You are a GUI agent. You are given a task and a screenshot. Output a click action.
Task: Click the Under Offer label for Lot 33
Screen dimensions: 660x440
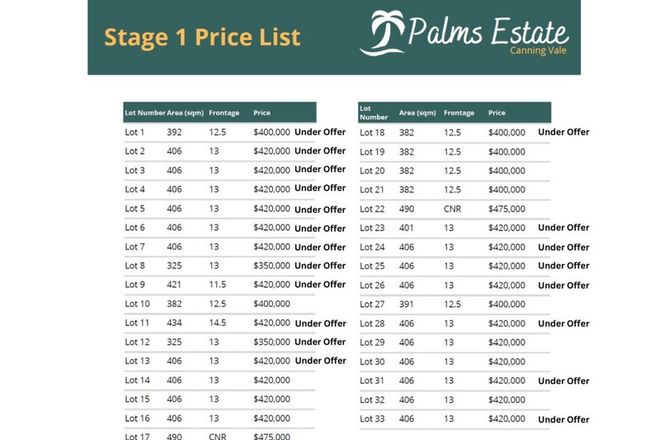(x=563, y=419)
